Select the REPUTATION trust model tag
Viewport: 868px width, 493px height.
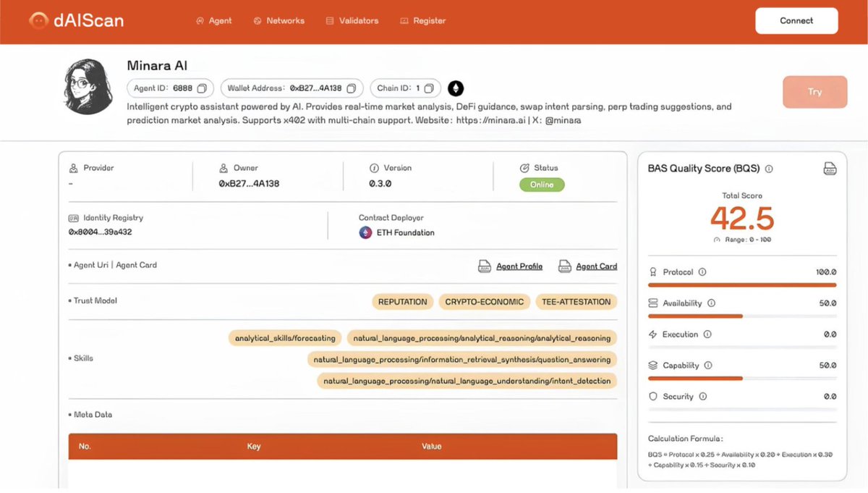402,302
